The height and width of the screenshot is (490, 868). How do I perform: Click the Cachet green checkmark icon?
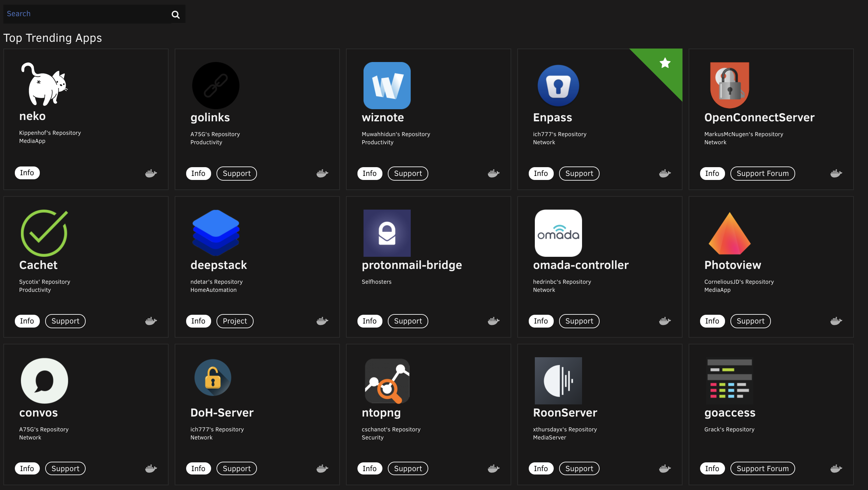tap(44, 233)
